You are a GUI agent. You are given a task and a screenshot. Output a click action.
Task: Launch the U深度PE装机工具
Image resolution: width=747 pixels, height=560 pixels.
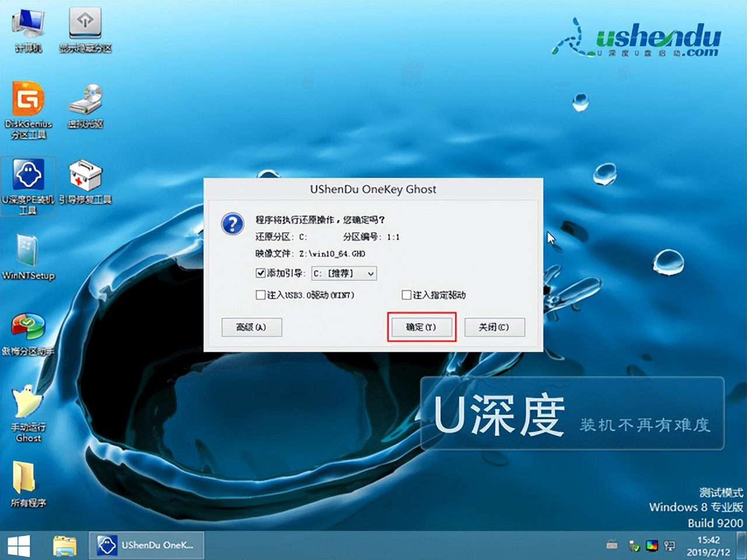(28, 175)
